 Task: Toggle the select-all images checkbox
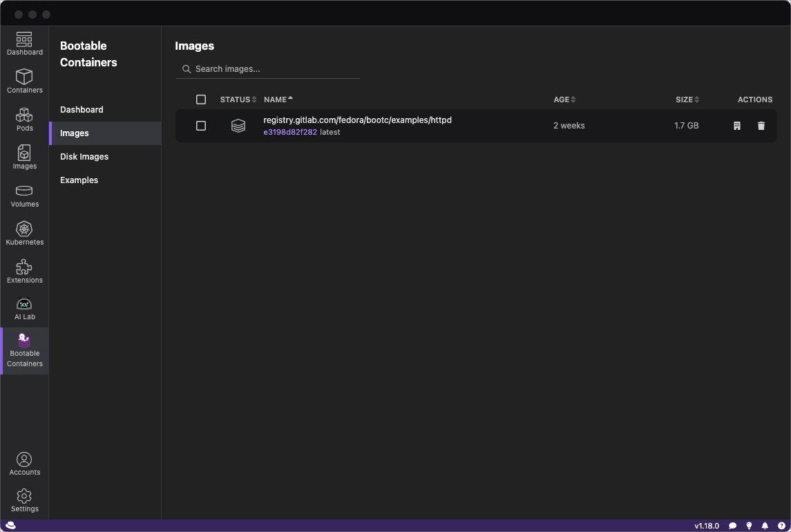[x=201, y=99]
